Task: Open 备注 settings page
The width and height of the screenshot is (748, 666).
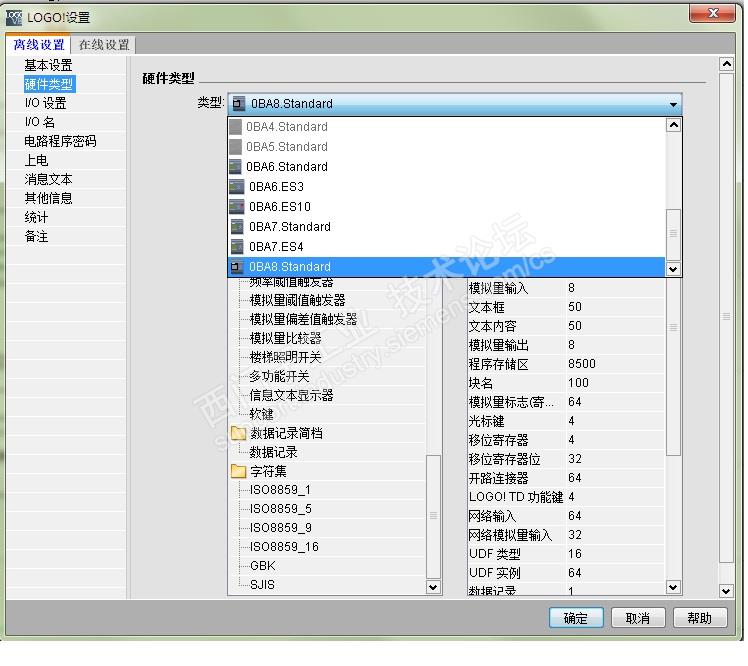Action: 36,237
